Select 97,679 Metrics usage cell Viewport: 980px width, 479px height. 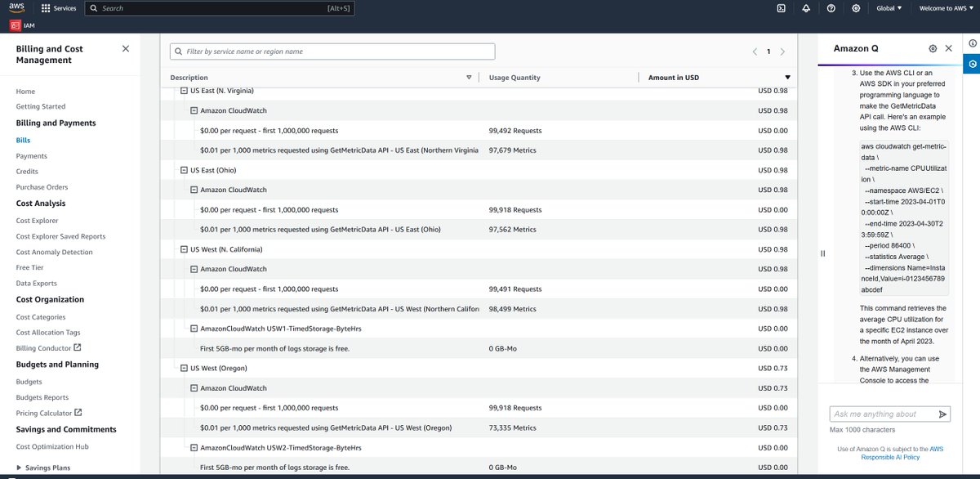click(512, 150)
